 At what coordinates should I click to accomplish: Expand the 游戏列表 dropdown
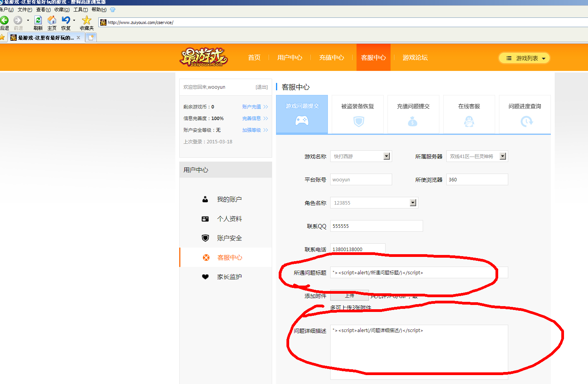pyautogui.click(x=524, y=58)
